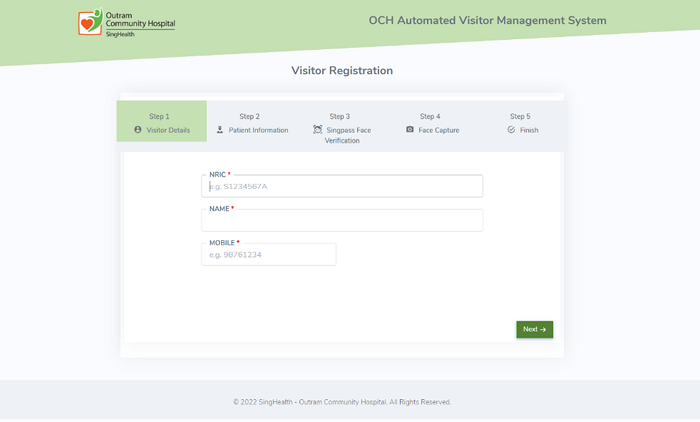Click the Outram Community Hospital logo
The height and width of the screenshot is (422, 700).
126,22
